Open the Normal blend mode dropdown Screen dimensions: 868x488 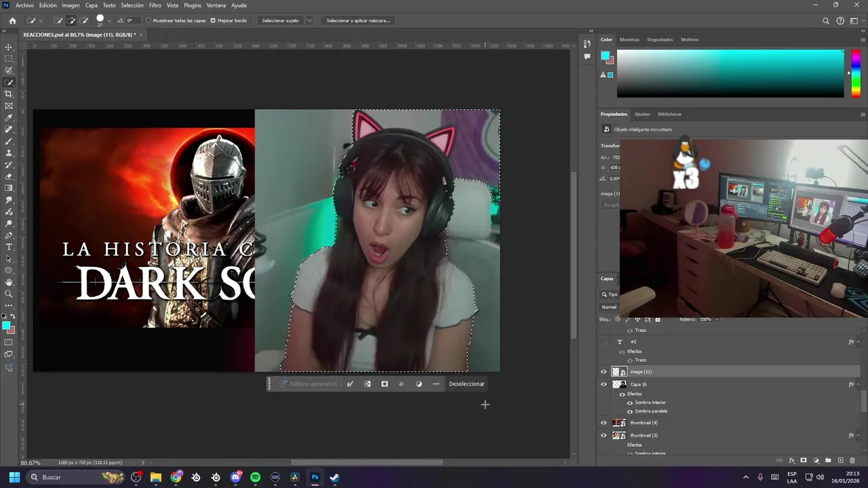point(610,307)
